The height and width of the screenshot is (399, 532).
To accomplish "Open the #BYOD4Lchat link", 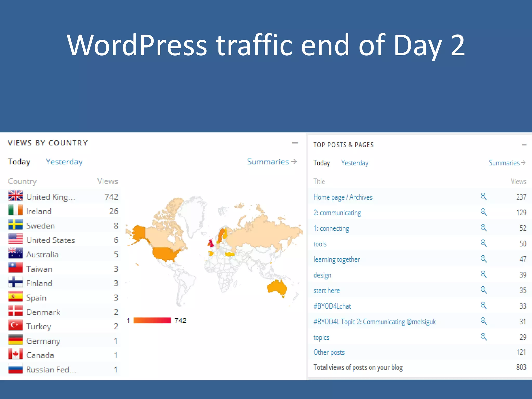I will pyautogui.click(x=332, y=306).
